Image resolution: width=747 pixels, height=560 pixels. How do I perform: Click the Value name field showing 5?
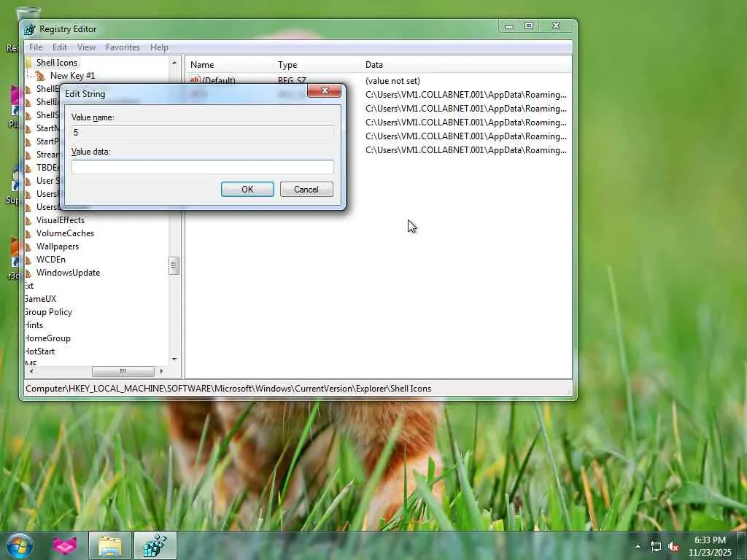pyautogui.click(x=203, y=133)
